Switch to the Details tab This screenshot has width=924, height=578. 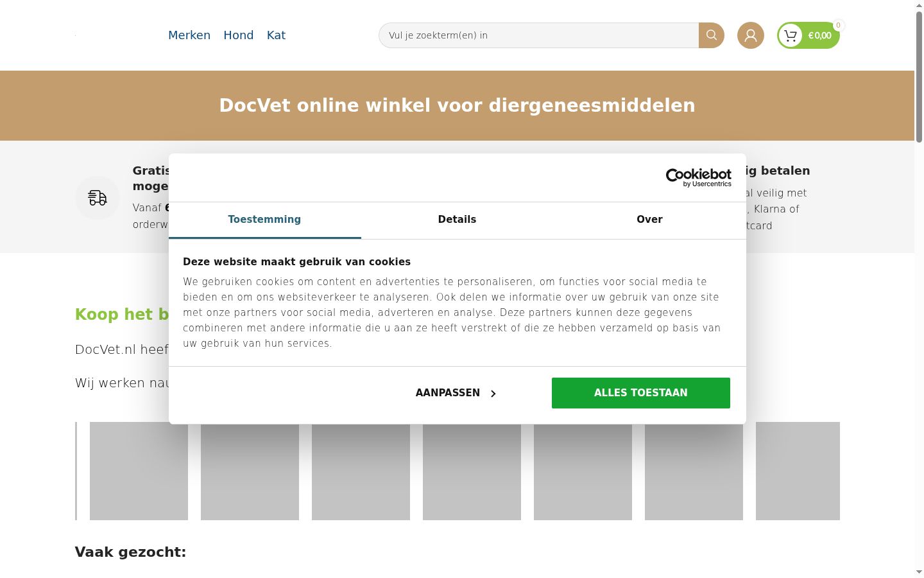(457, 220)
